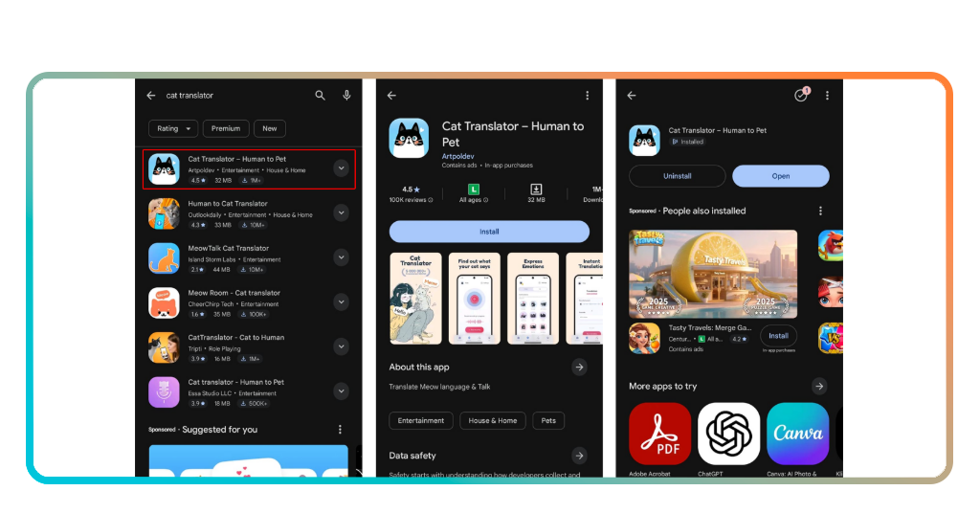The width and height of the screenshot is (980, 513).
Task: Install Tasty Travels: Merge Game
Action: 778,336
